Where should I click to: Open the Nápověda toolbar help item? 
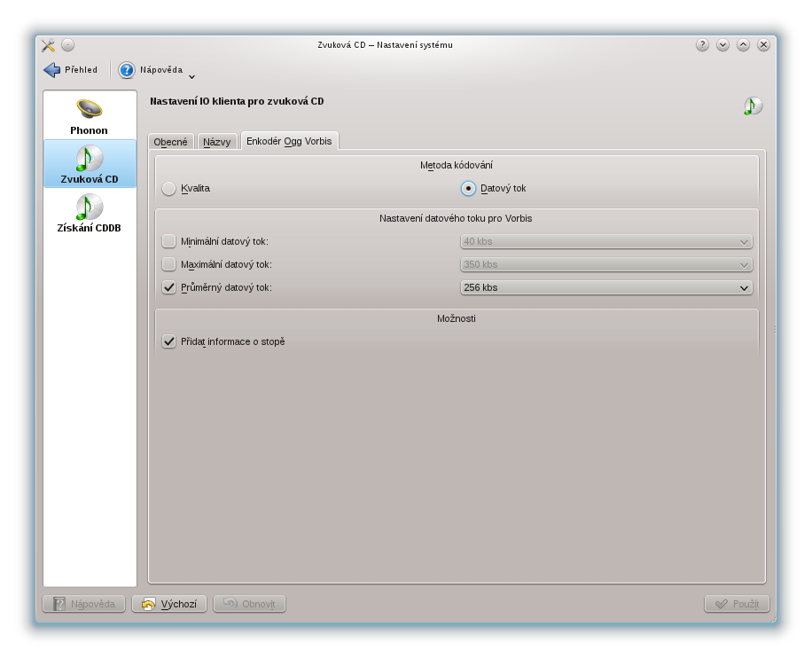tap(150, 70)
